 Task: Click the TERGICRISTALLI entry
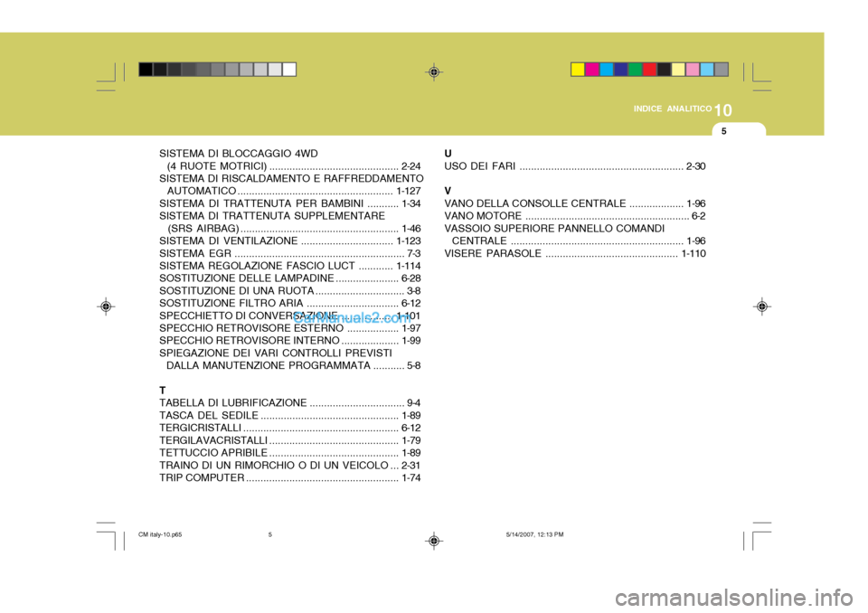[x=290, y=428]
